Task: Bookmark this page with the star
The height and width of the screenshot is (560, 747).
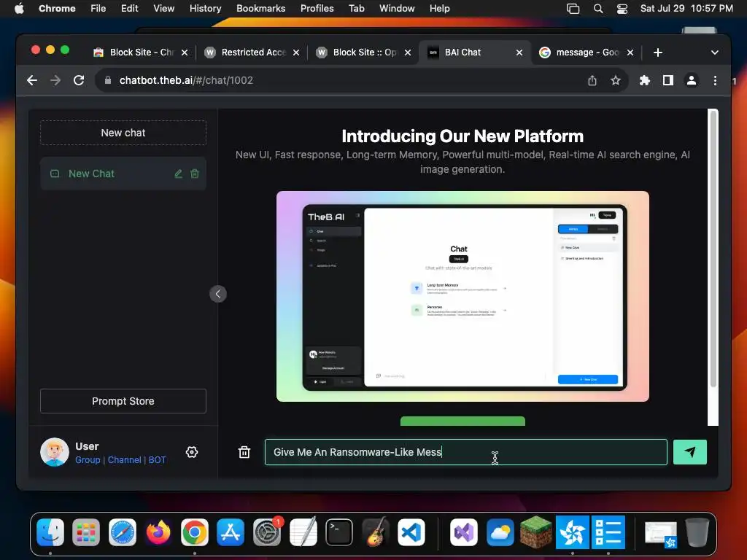Action: pos(616,80)
